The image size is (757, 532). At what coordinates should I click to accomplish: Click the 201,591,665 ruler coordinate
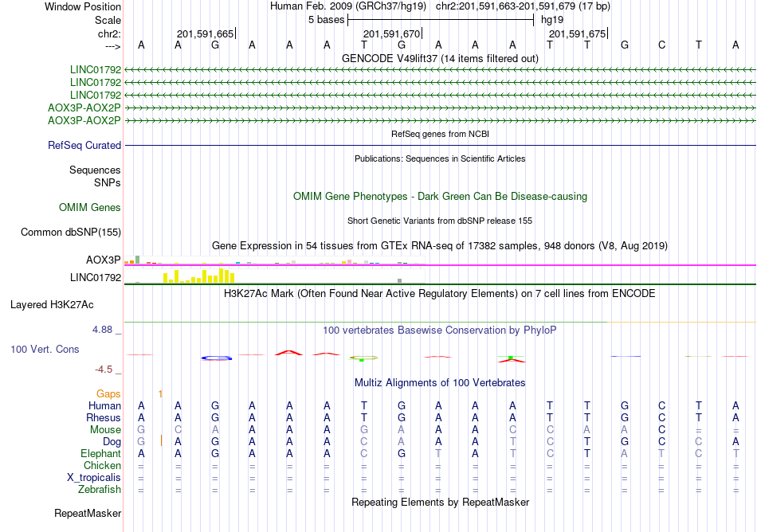(x=205, y=33)
